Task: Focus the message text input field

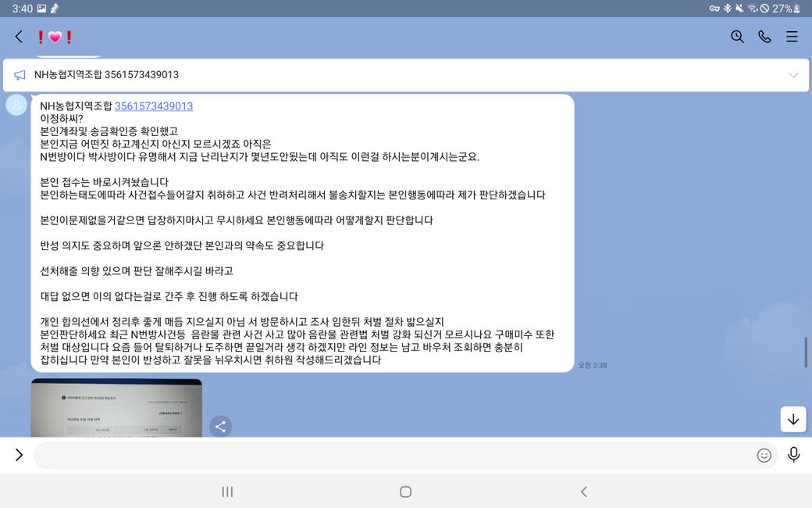Action: pos(390,455)
